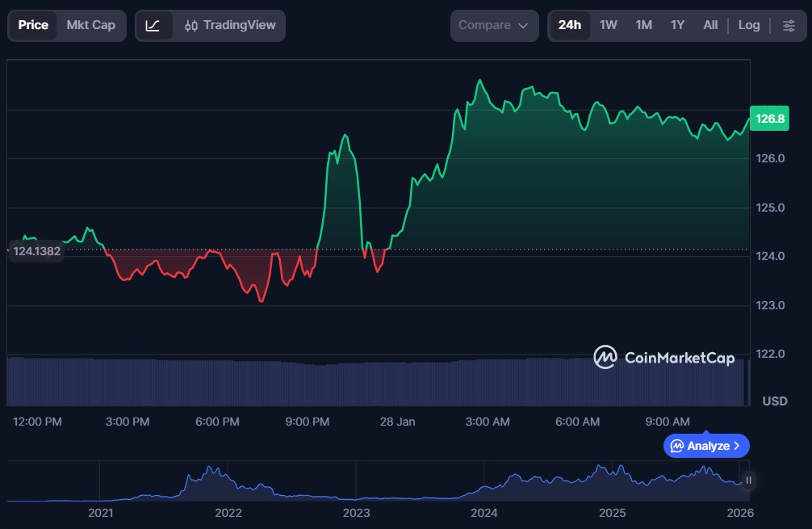Select the line chart view icon
812x529 pixels.
[153, 25]
